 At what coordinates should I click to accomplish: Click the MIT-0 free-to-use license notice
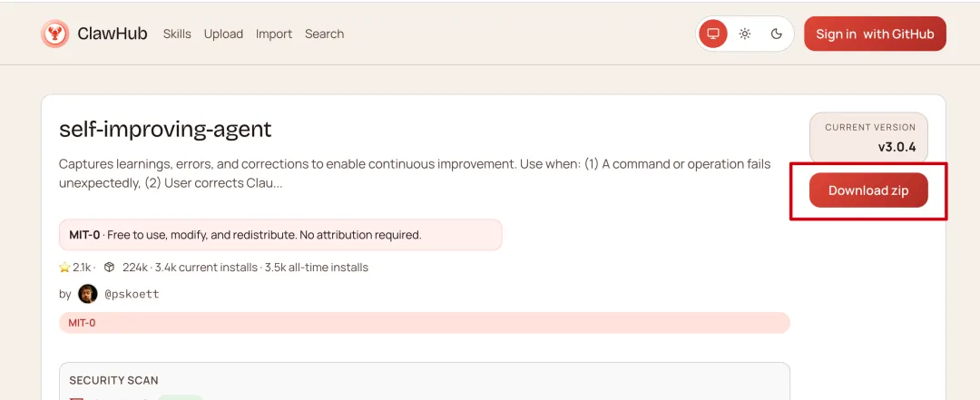(279, 235)
